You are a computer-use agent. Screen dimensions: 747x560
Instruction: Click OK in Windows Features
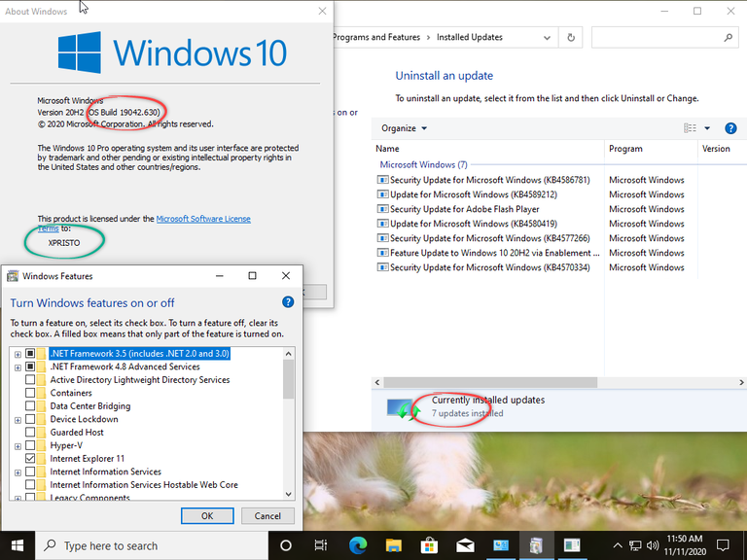click(x=207, y=515)
